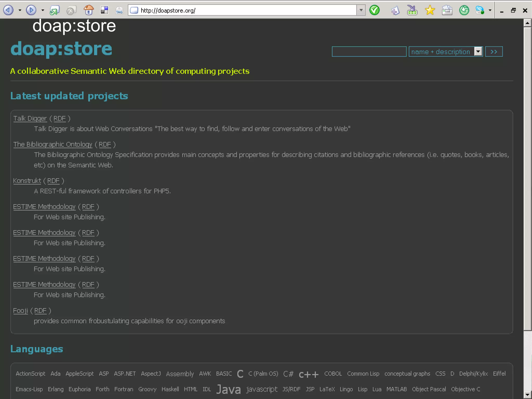532x399 pixels.
Task: Open dropdown arrow beside the messenger icon
Action: point(490,10)
